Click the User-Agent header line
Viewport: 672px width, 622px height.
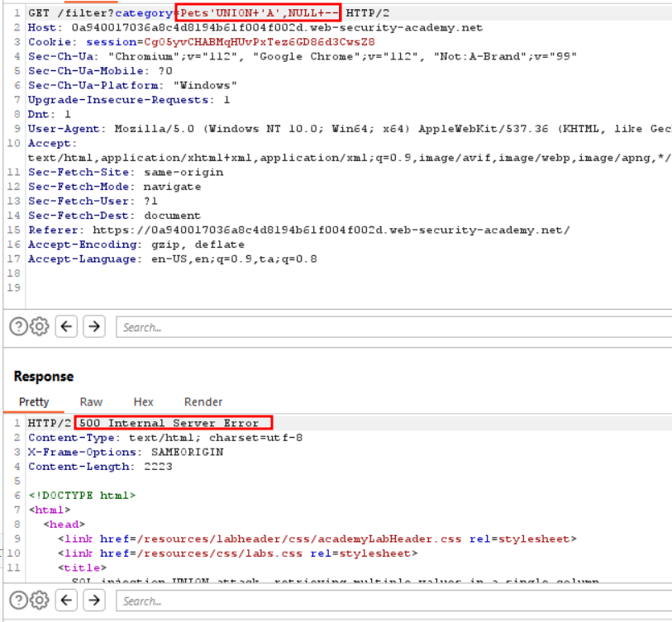350,129
